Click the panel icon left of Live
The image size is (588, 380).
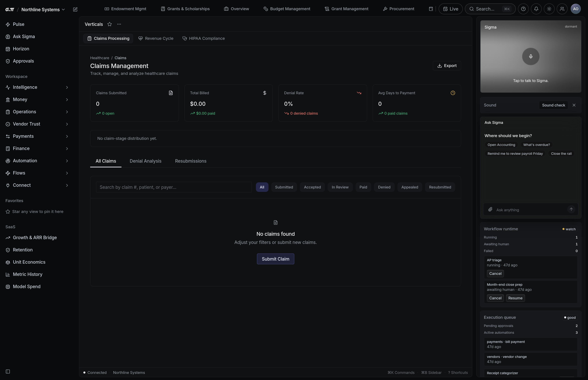click(x=431, y=9)
